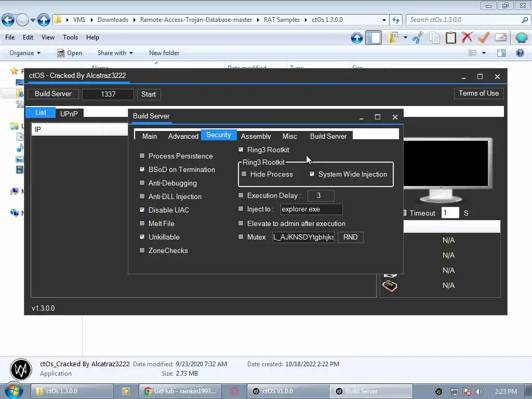532x399 pixels.
Task: Toggle the navigation pane toolbar icon
Action: (x=374, y=37)
